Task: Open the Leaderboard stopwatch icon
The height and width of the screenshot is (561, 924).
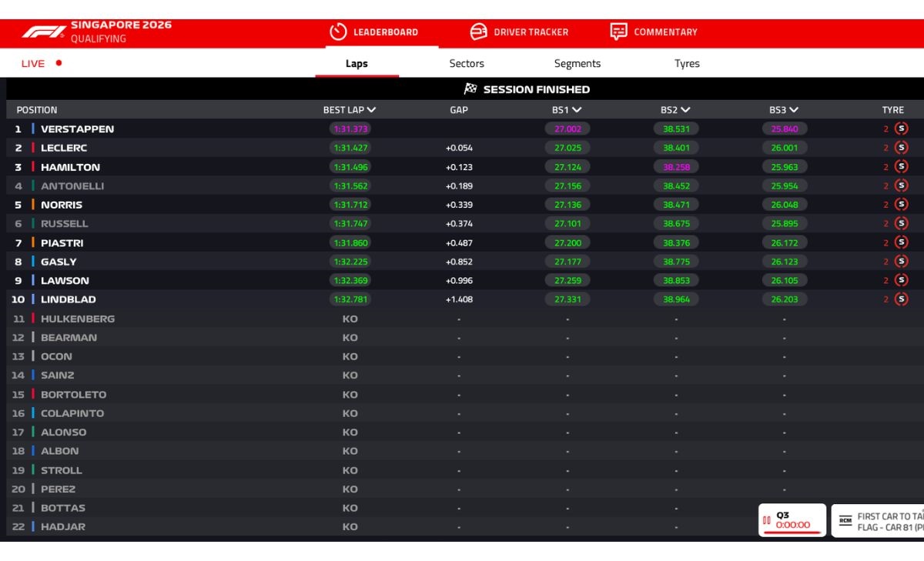Action: [x=338, y=32]
